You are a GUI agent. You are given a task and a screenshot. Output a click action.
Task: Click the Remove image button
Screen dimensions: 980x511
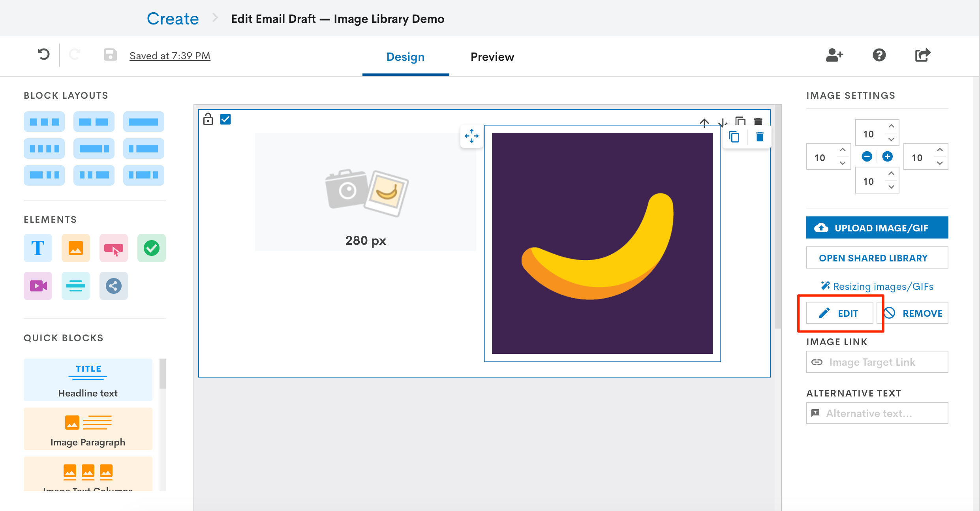(x=913, y=313)
